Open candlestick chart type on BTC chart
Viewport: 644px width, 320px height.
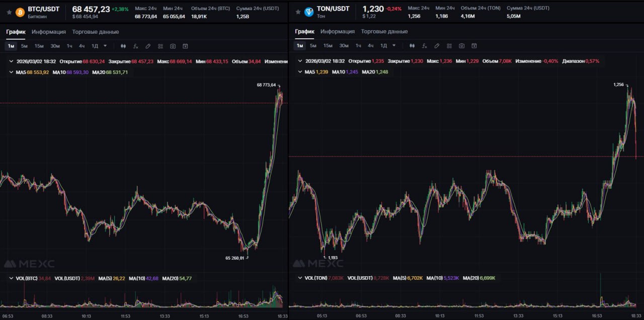[x=123, y=46]
